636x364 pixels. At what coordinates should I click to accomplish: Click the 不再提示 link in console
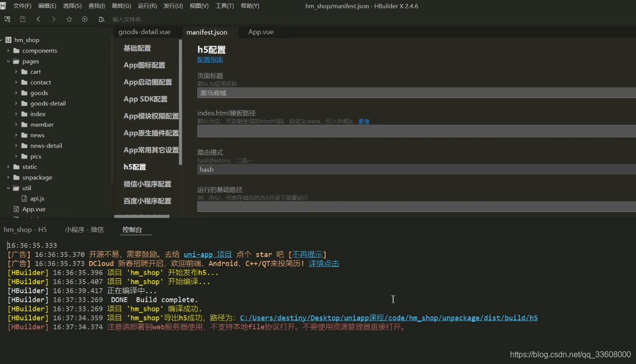307,255
